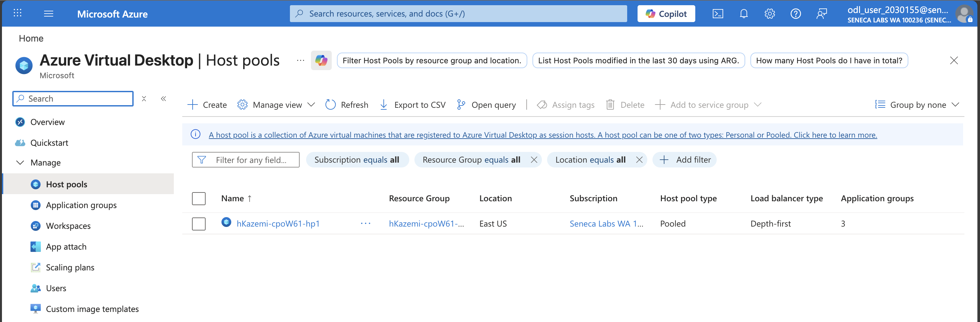Screen dimensions: 980x322
Task: Click the Delete toolbar button
Action: coord(625,105)
